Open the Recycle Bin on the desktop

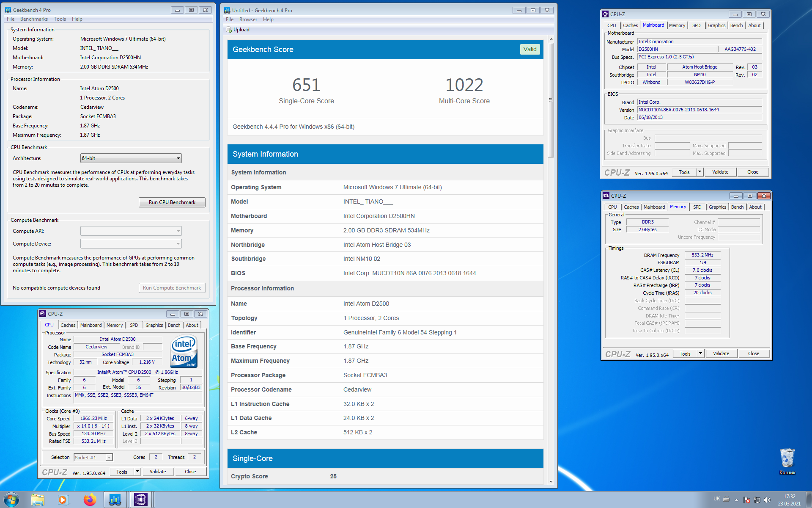[x=787, y=461]
